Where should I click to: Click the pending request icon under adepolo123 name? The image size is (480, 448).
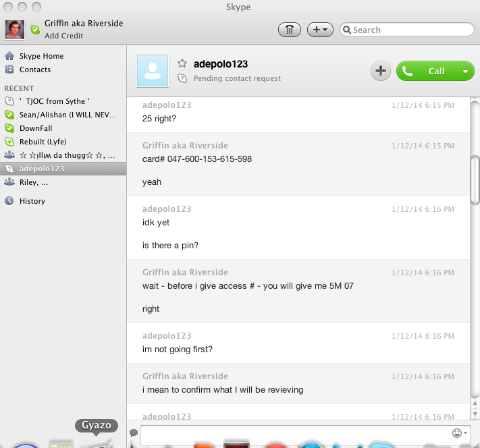(182, 78)
